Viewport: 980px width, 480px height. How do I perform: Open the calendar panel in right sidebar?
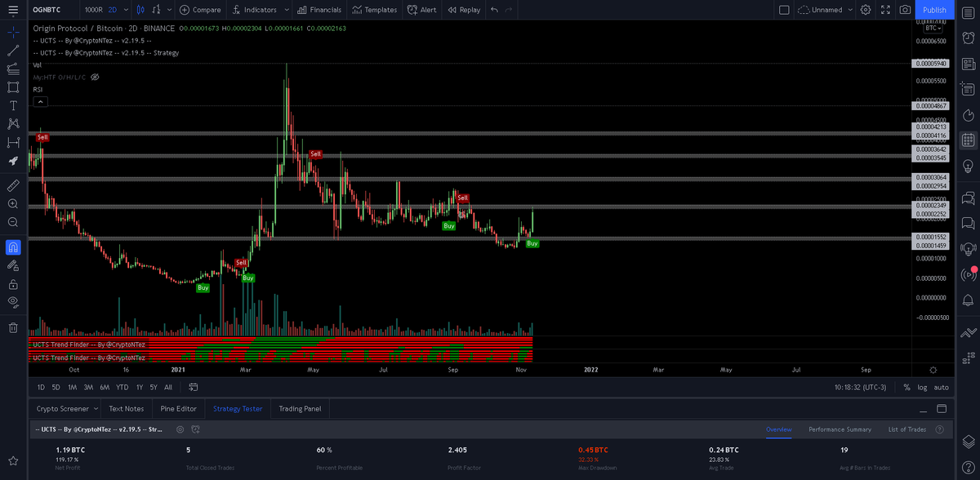click(x=968, y=140)
